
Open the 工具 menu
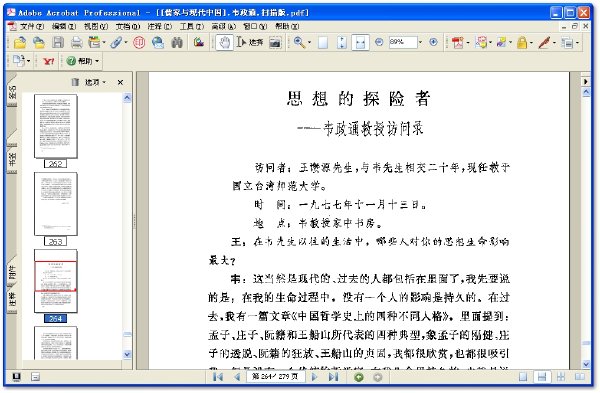coord(192,26)
